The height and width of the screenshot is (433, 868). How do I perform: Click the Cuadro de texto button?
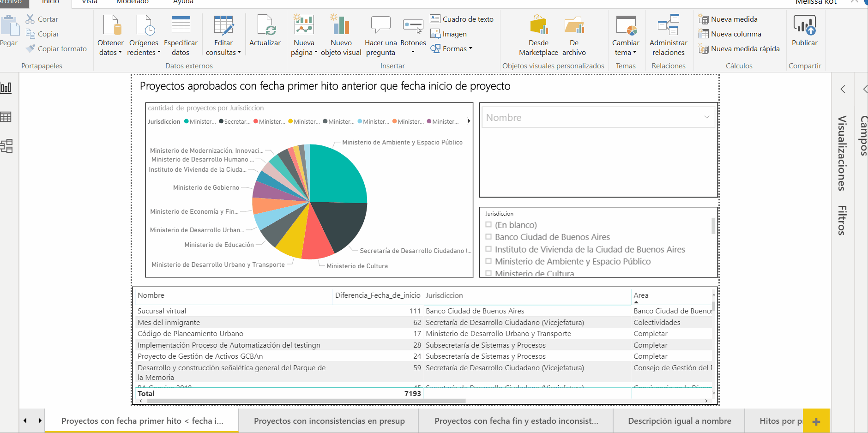pos(462,19)
